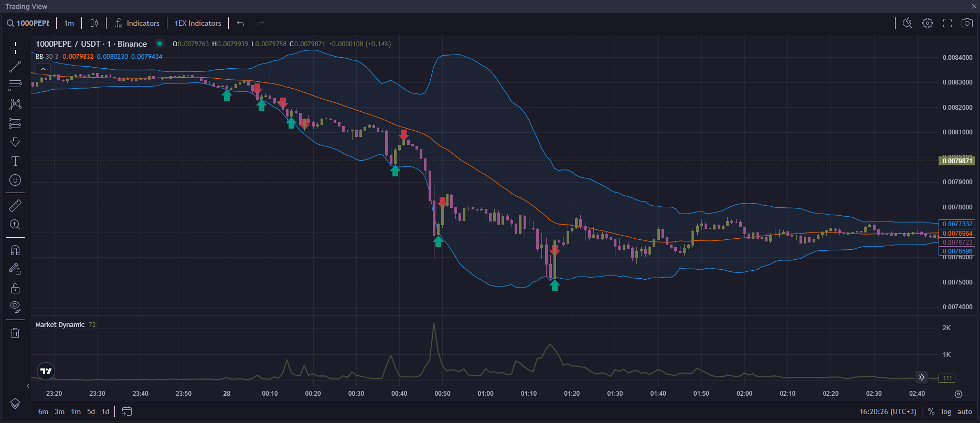Toggle log scale at bottom right
980x423 pixels.
[x=946, y=411]
